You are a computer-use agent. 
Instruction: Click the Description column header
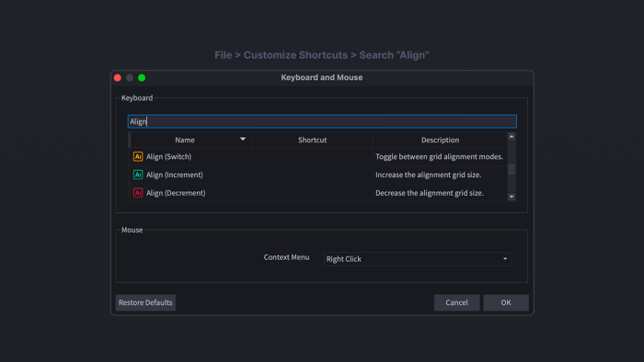click(x=440, y=140)
